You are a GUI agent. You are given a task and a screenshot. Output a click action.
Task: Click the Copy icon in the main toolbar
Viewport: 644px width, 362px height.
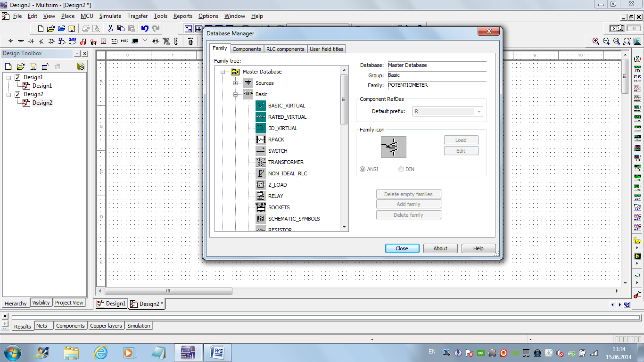point(121,29)
